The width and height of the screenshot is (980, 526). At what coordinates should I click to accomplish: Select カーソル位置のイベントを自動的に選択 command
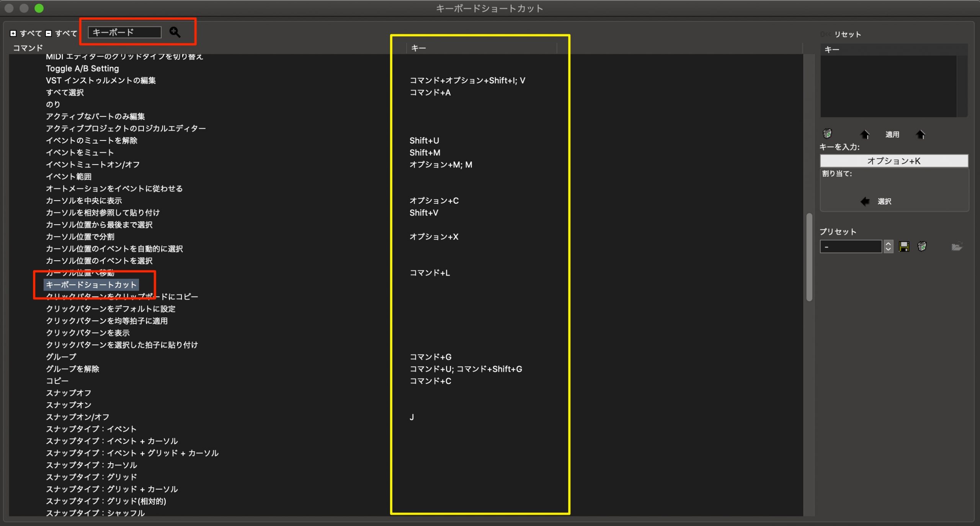(114, 249)
